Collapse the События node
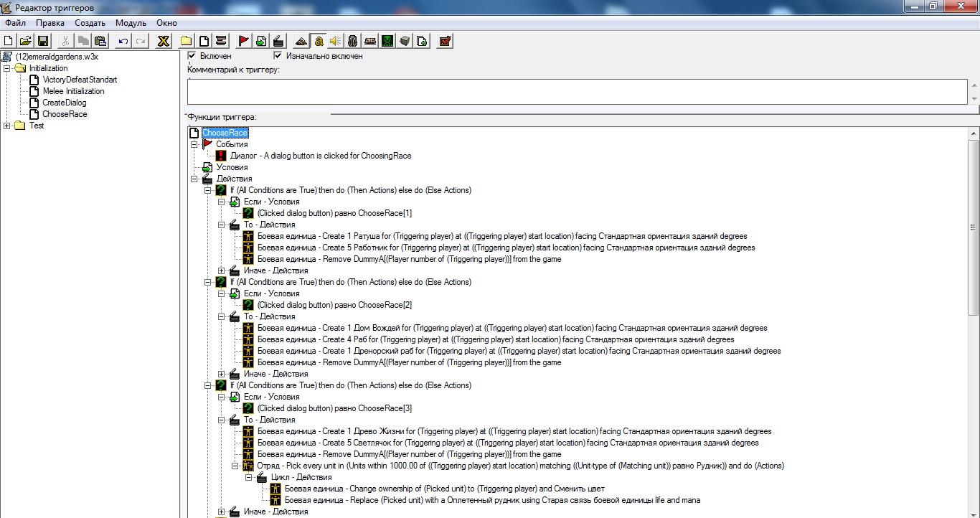The width and height of the screenshot is (980, 518). pos(194,144)
